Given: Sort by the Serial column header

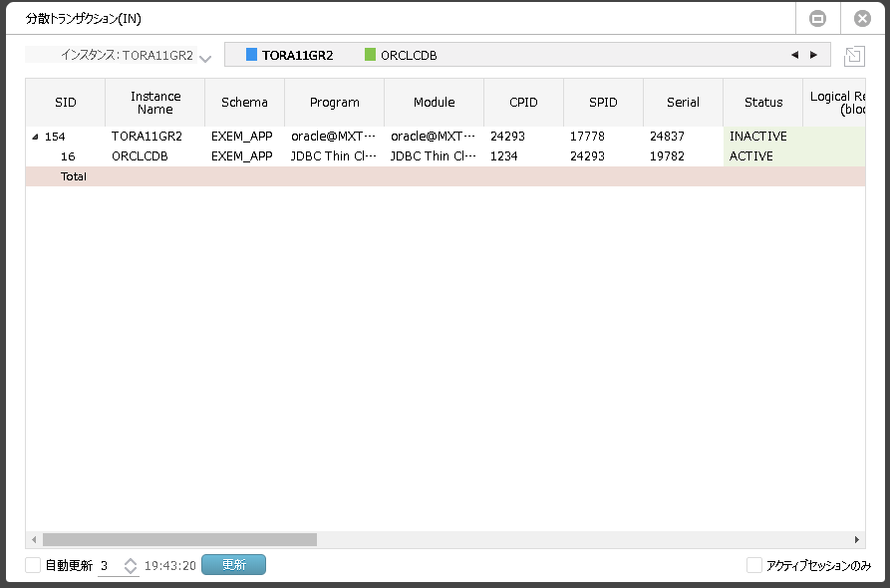Looking at the screenshot, I should [x=683, y=103].
